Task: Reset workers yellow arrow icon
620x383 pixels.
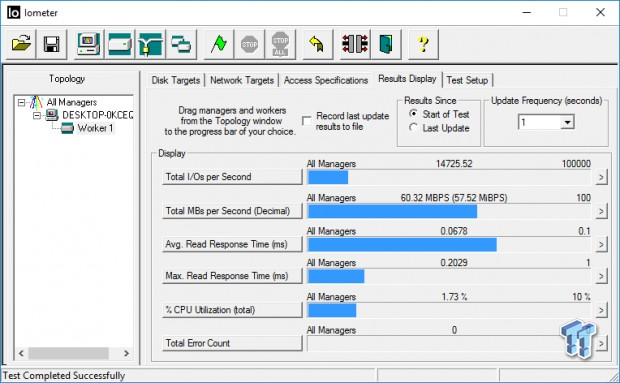Action: [x=317, y=44]
